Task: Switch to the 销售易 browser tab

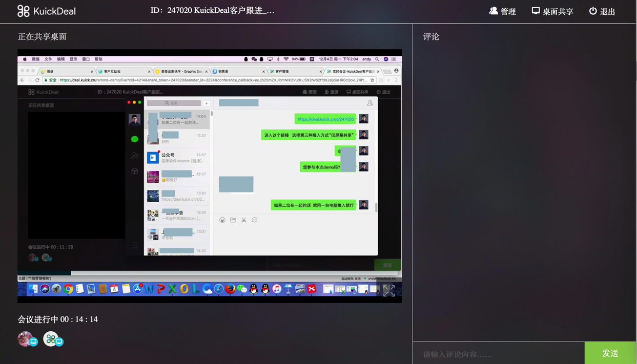Action: (x=238, y=71)
